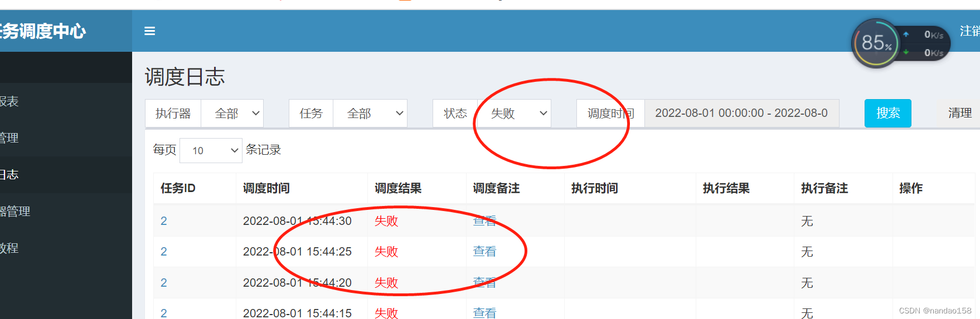The height and width of the screenshot is (319, 980).
Task: Click 无 execution remark in 15:44:25 row
Action: point(807,252)
